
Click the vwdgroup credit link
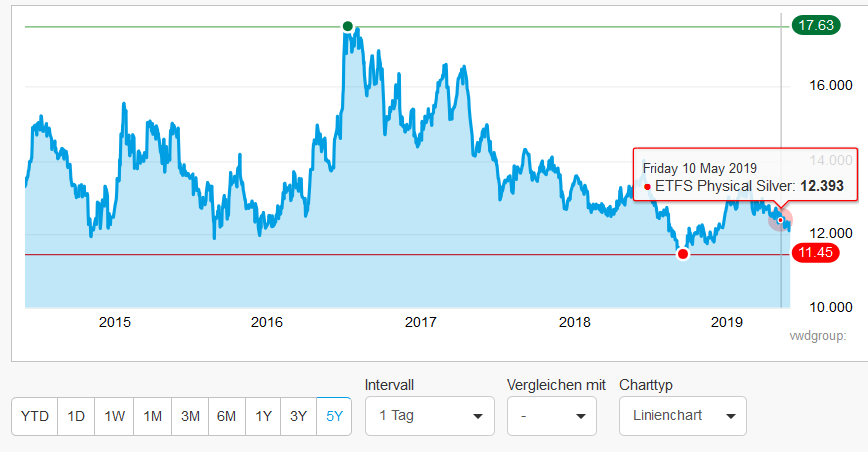point(817,335)
